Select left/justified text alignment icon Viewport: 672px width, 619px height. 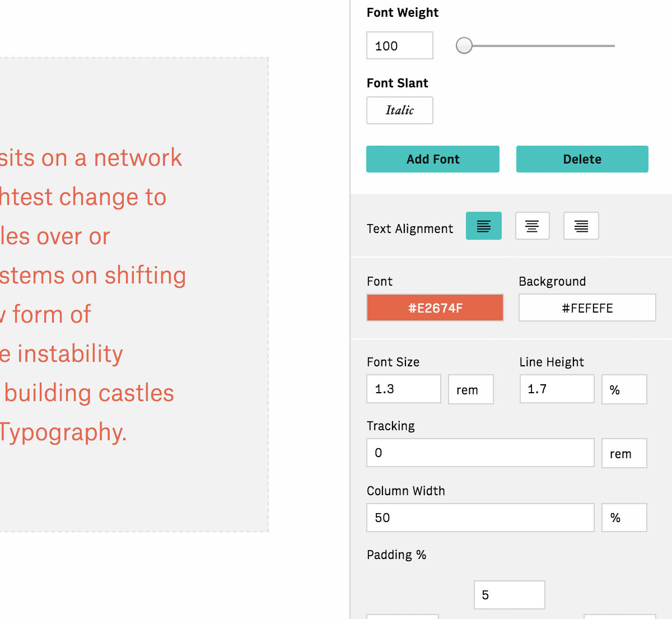[x=483, y=226]
